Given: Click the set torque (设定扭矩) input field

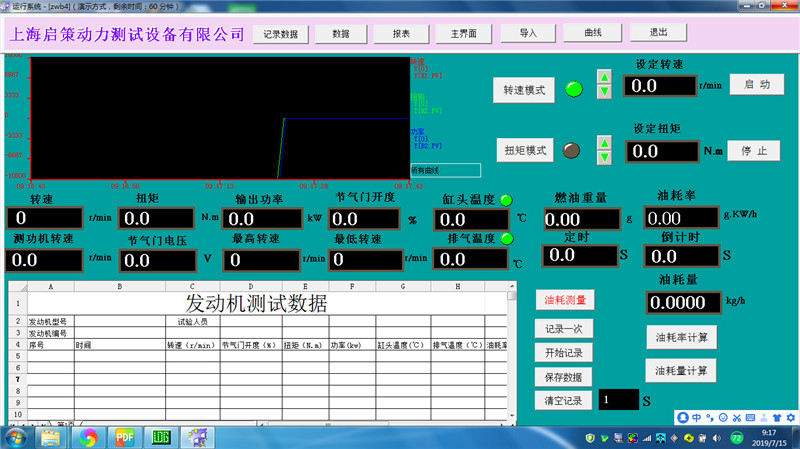Looking at the screenshot, I should pos(660,151).
